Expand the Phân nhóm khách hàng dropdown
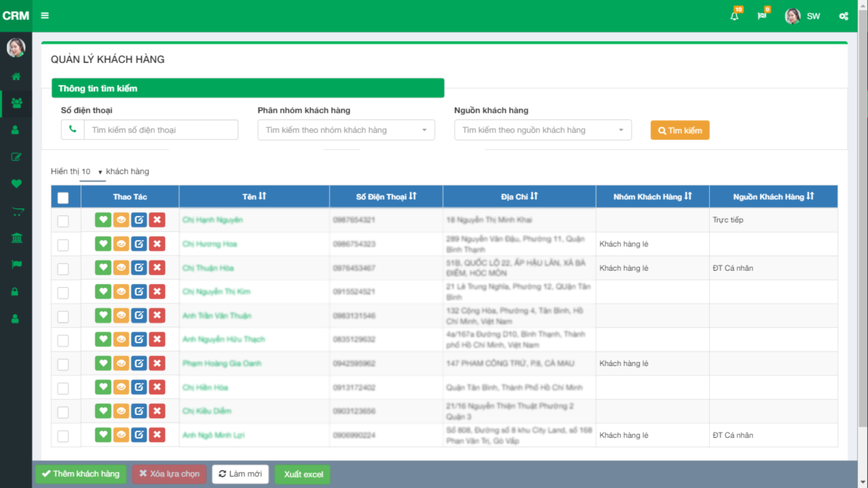 coord(346,130)
